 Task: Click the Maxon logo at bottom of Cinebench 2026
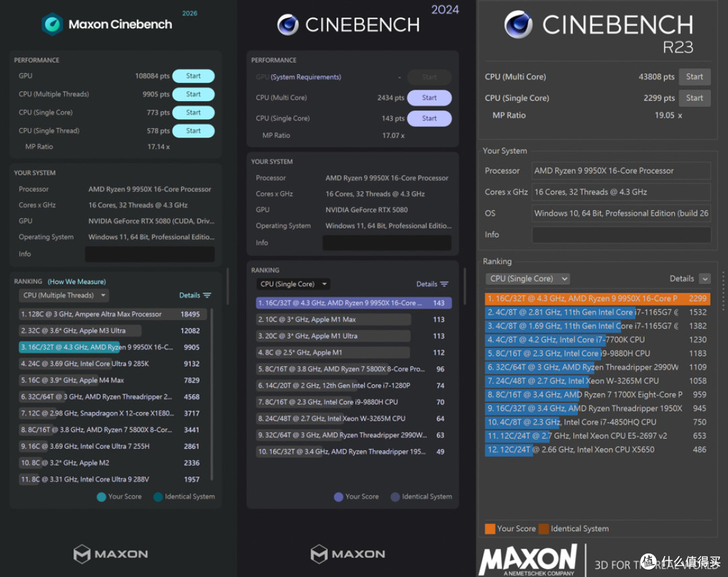[x=111, y=554]
